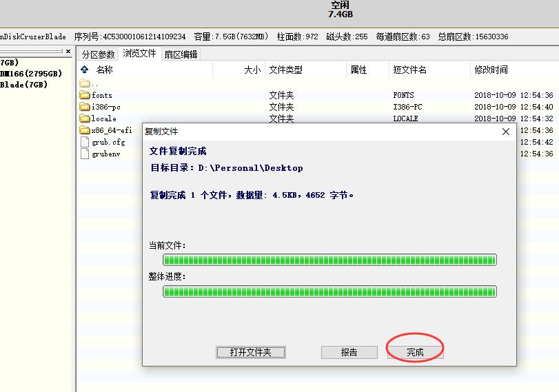Select the x86_64-efi folder icon
This screenshot has height=392, width=559.
click(x=85, y=130)
